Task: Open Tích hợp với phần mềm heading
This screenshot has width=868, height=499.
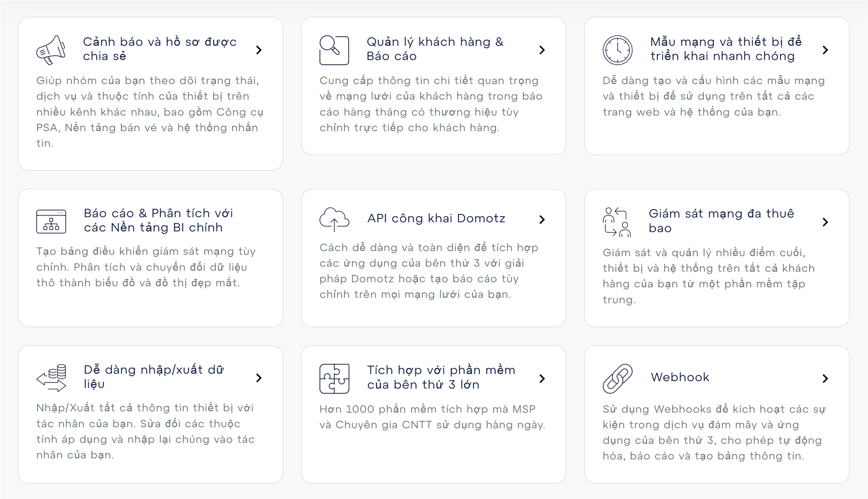Action: (x=441, y=377)
